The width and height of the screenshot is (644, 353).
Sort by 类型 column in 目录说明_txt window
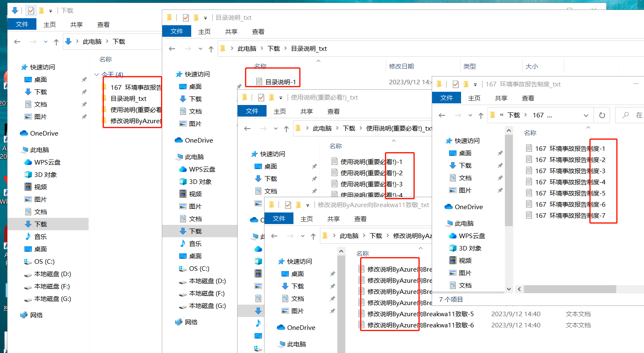pyautogui.click(x=470, y=66)
